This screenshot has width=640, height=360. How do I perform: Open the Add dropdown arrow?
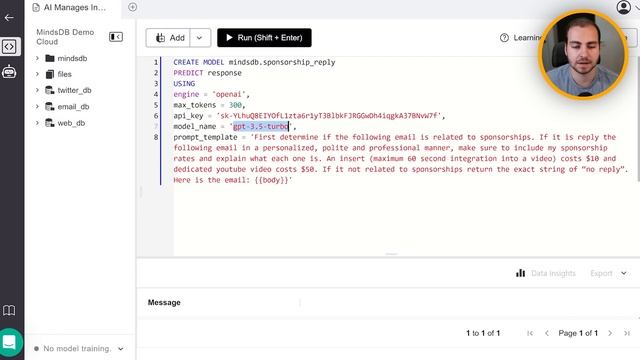tap(200, 38)
